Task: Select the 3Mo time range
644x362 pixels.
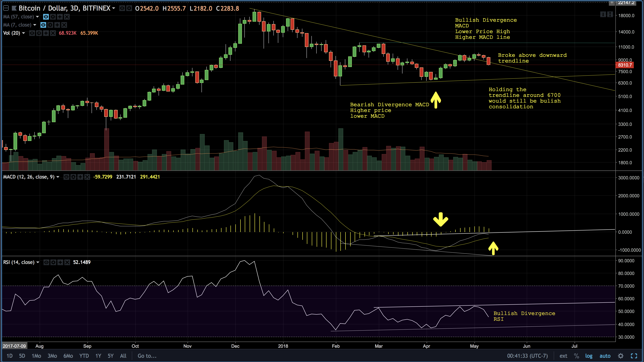Action: coord(52,356)
